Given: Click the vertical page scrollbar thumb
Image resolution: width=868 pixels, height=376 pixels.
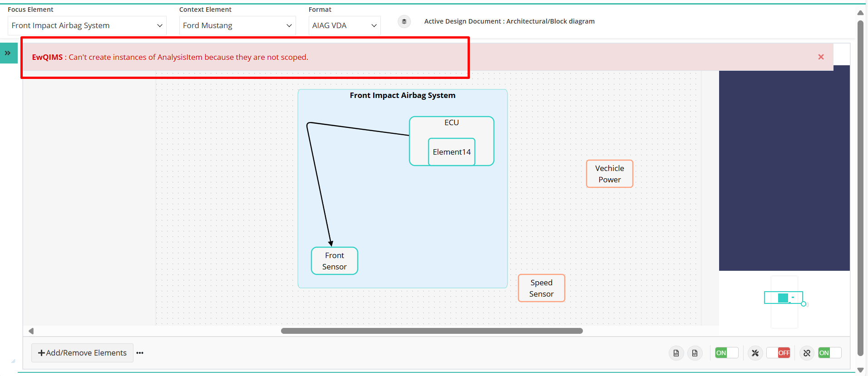Looking at the screenshot, I should (860, 188).
